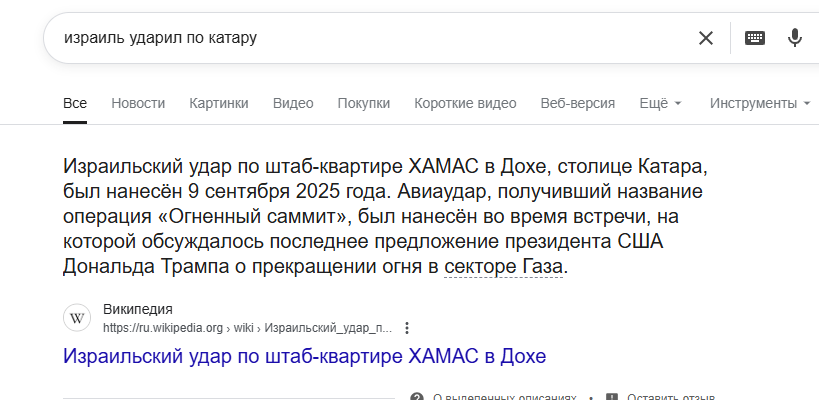The height and width of the screenshot is (400, 819).
Task: Switch to Веб-версия results
Action: click(x=578, y=103)
